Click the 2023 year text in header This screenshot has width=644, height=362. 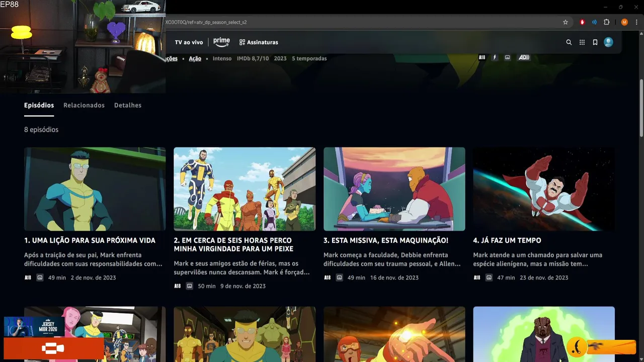[280, 58]
